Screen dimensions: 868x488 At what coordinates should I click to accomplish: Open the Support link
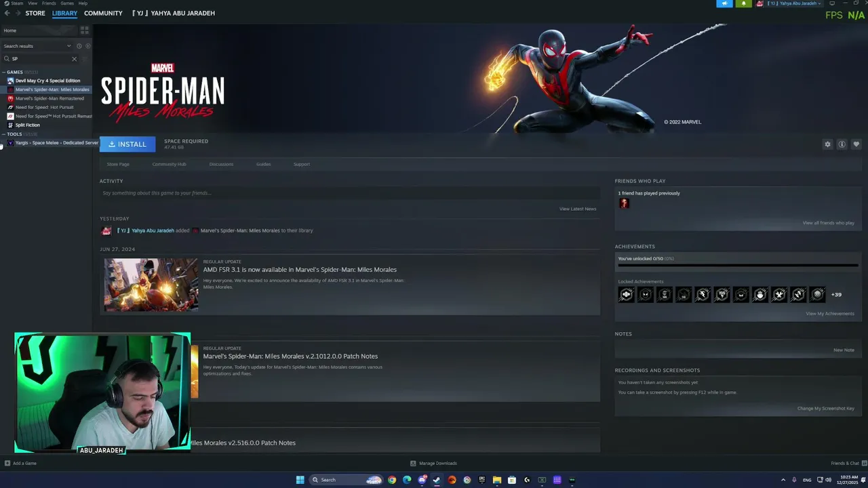302,164
